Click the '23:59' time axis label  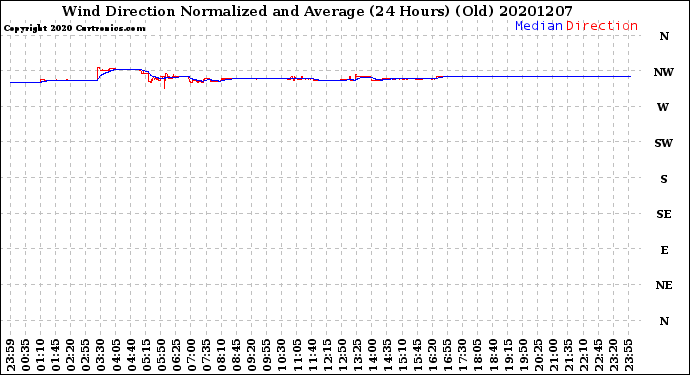[11, 355]
